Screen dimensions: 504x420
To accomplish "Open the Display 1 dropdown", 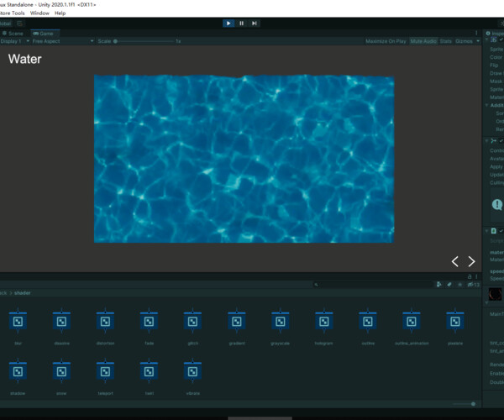I will (x=15, y=41).
